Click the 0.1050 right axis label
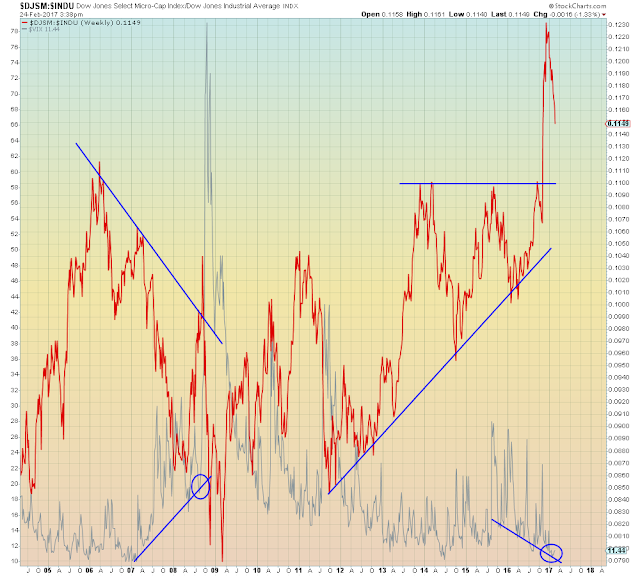The image size is (640, 576). [618, 244]
